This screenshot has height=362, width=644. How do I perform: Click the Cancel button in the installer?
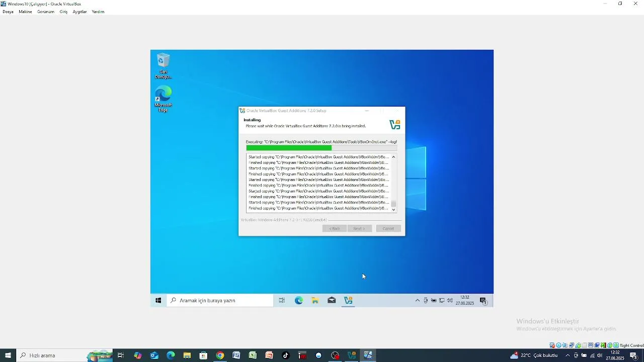388,228
